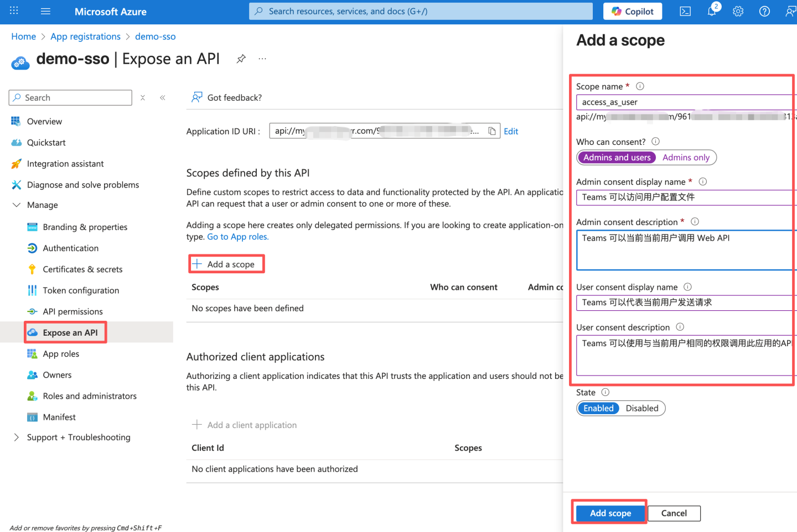The height and width of the screenshot is (532, 797).
Task: Expand Support + Troubleshooting section
Action: point(17,437)
